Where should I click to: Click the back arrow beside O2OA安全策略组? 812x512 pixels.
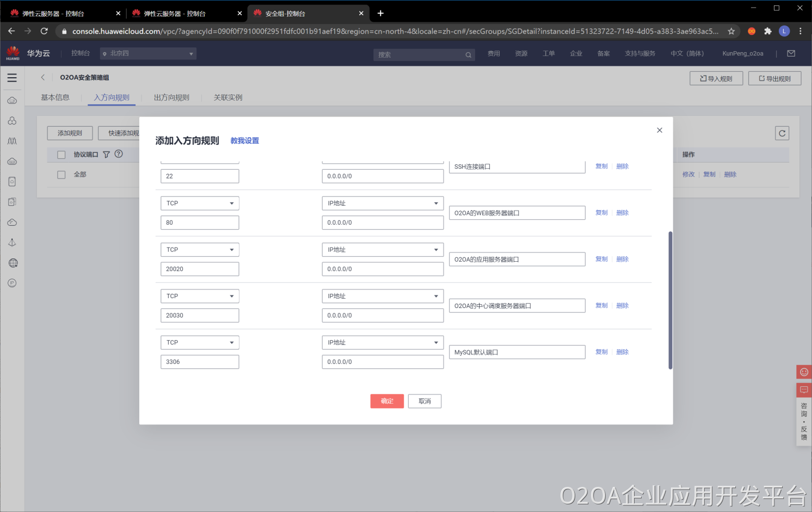[x=43, y=77]
